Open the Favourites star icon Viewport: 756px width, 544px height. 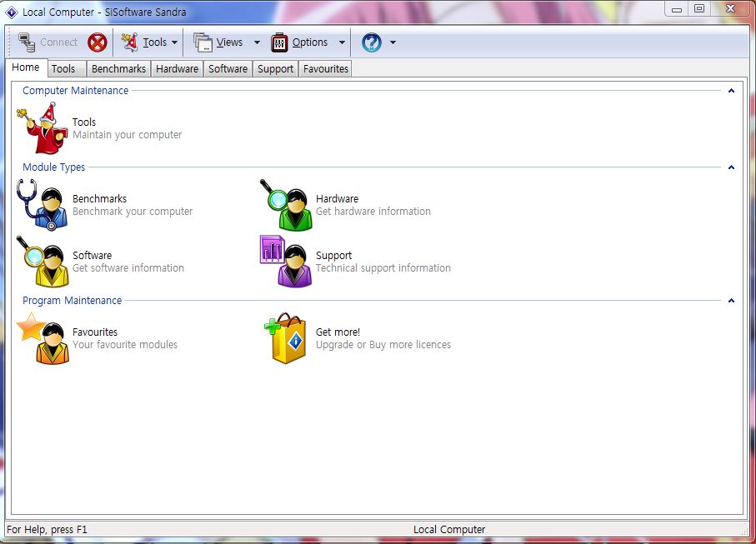(x=43, y=338)
